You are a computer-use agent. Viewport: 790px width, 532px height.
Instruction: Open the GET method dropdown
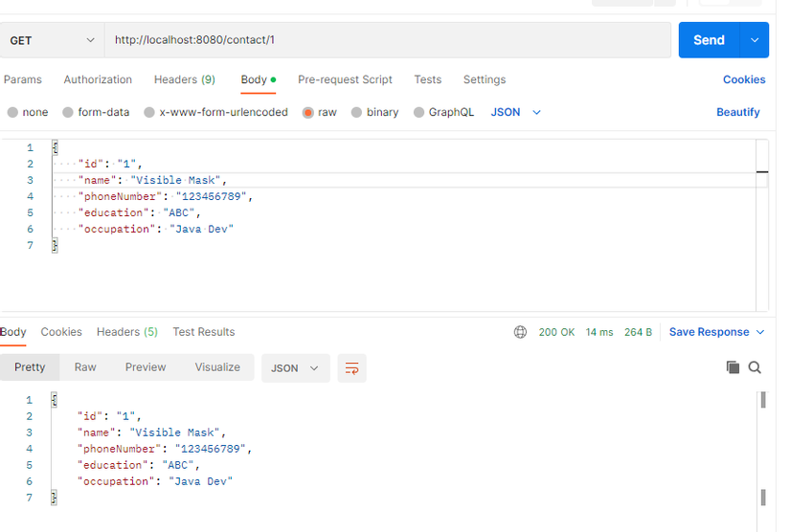tap(53, 40)
